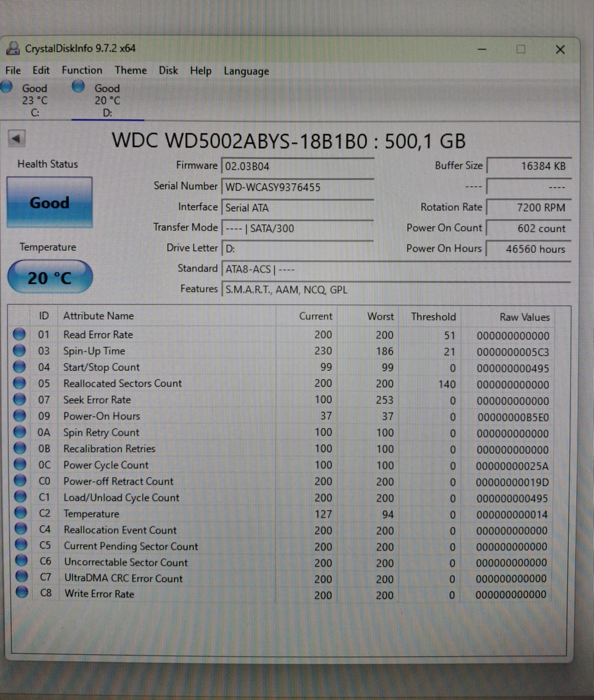Click raw value 00000000025A
This screenshot has width=594, height=700.
[512, 466]
